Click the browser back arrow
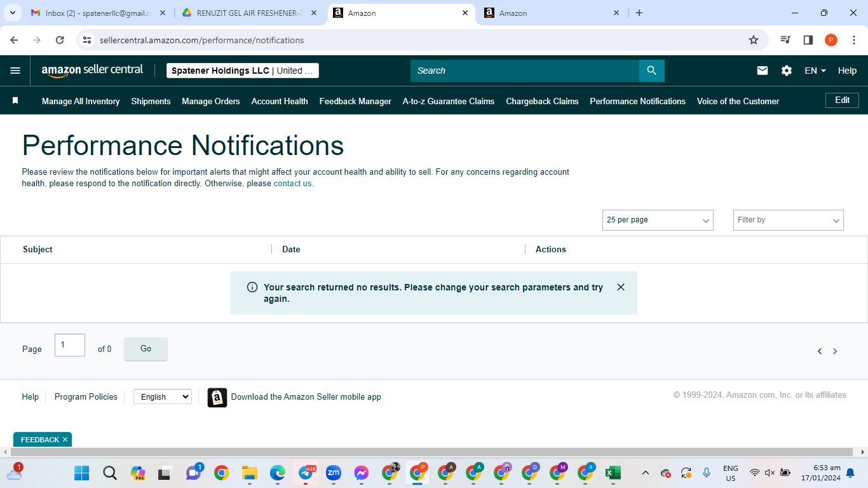Screen dimensions: 868x488 click(14, 40)
